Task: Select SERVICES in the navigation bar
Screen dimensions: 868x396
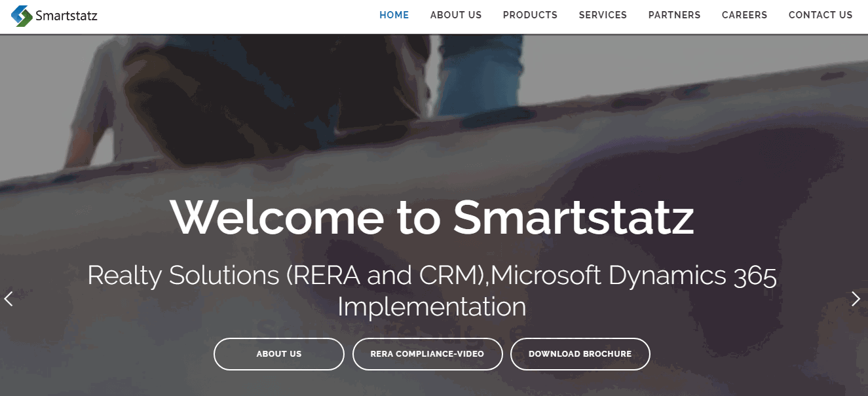Action: (603, 15)
